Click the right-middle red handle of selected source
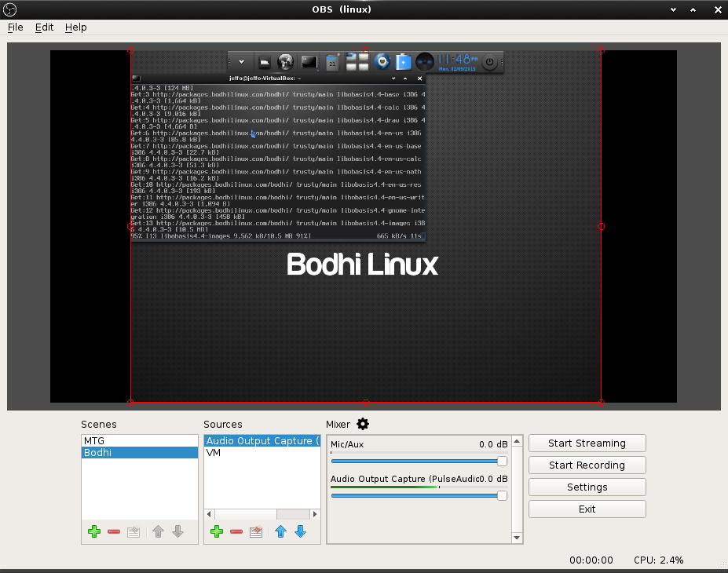The width and height of the screenshot is (728, 573). coord(602,226)
